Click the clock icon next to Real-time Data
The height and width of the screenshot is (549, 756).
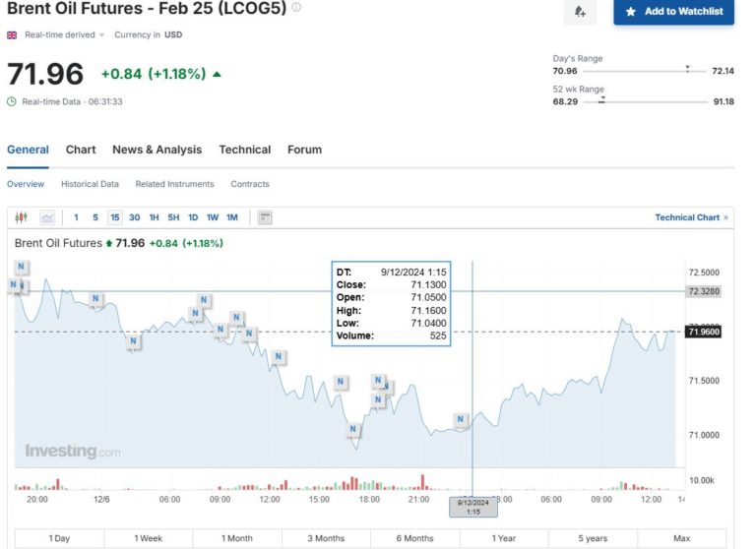pos(12,101)
